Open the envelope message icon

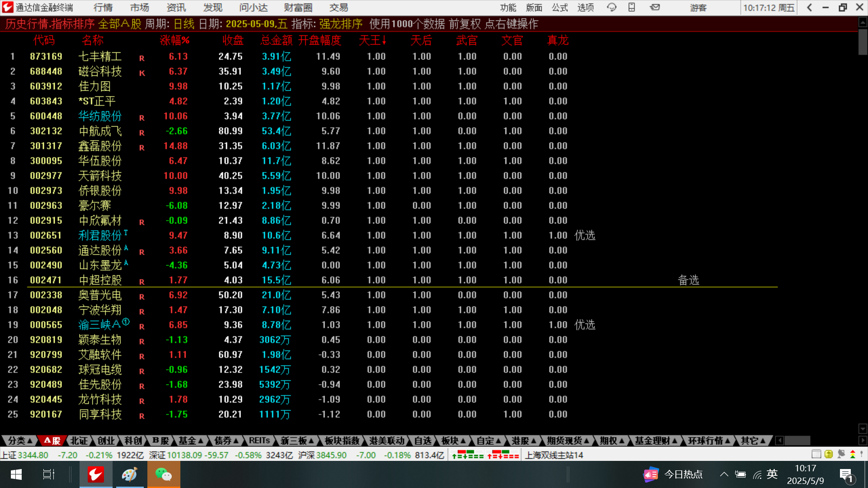pos(655,7)
